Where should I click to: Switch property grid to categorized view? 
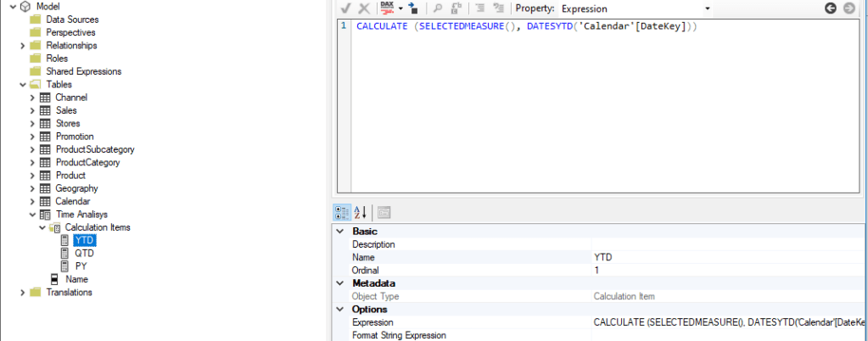342,212
